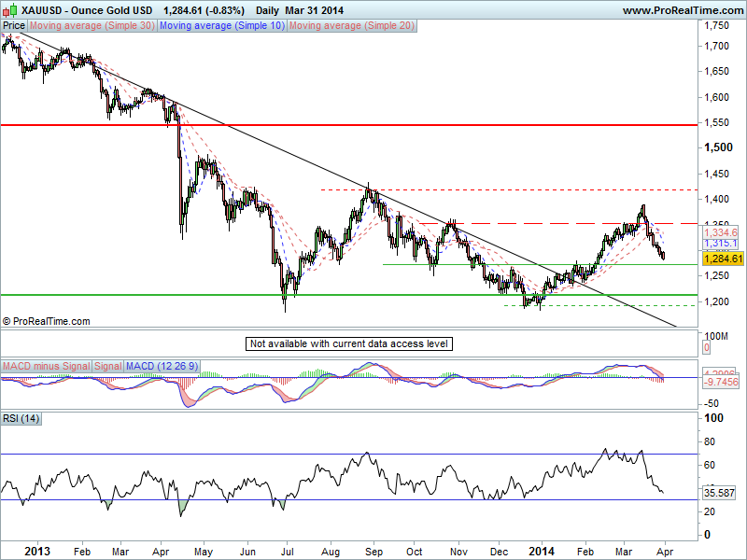Click the RSI 100 axis label
Viewport: 747px width, 560px height.
pyautogui.click(x=713, y=418)
